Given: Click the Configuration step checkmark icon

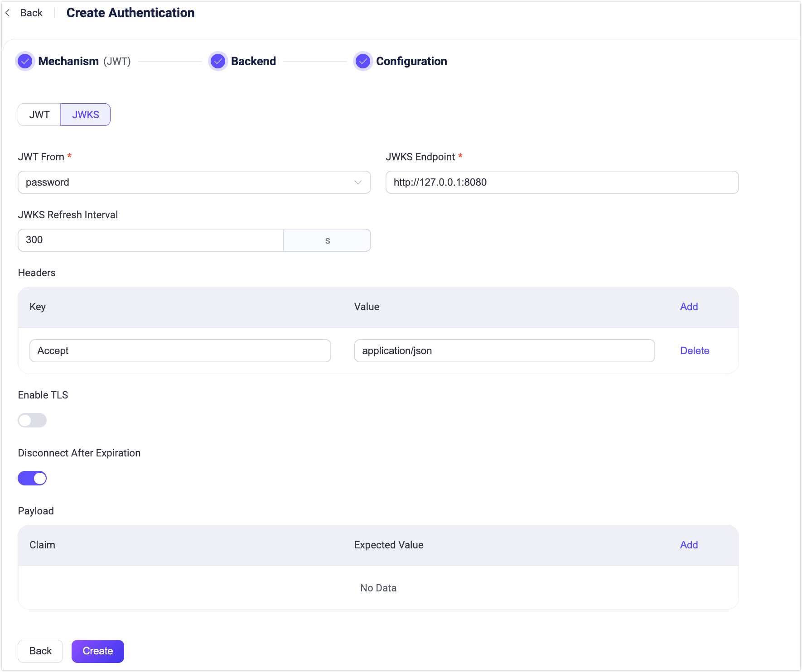Looking at the screenshot, I should pyautogui.click(x=363, y=61).
